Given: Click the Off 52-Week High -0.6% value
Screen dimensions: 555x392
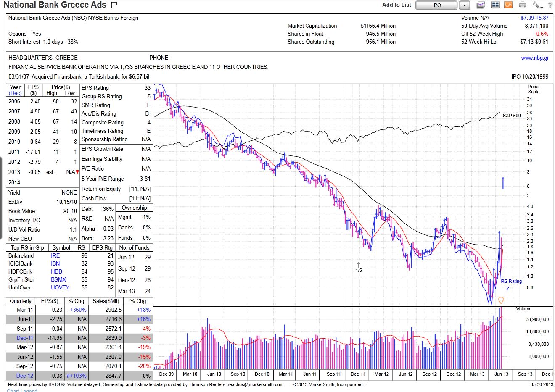Looking at the screenshot, I should click(x=542, y=34).
